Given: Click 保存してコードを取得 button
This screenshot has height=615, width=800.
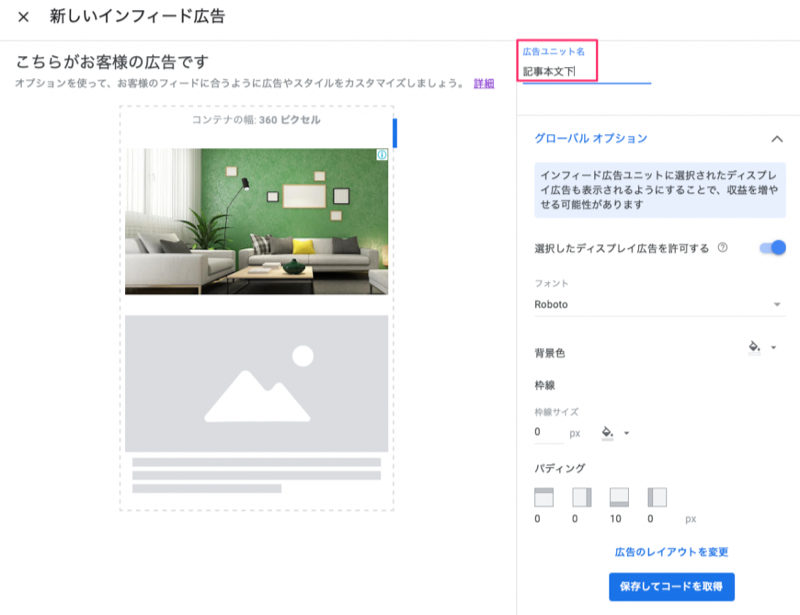Looking at the screenshot, I should pos(671,586).
